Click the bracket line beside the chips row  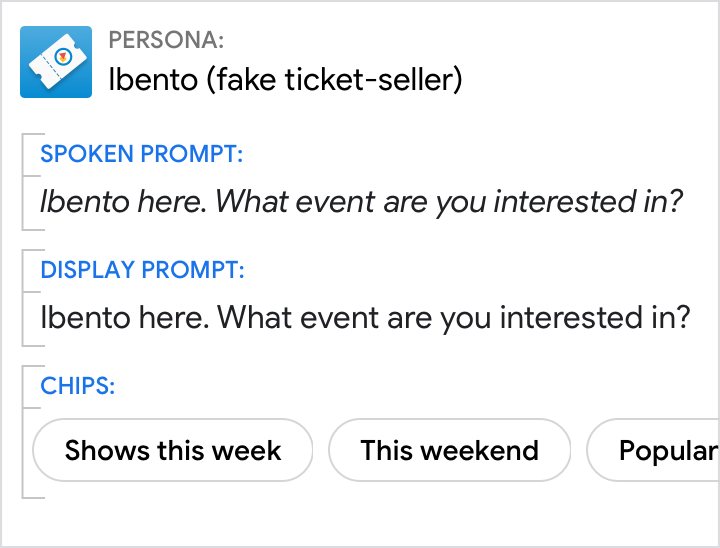point(23,432)
